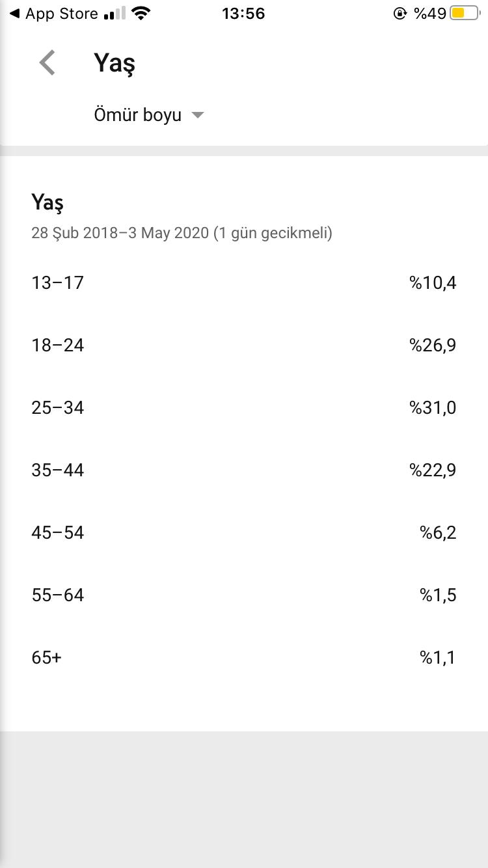The image size is (488, 868).
Task: Select the 18–24 age group row
Action: click(244, 345)
